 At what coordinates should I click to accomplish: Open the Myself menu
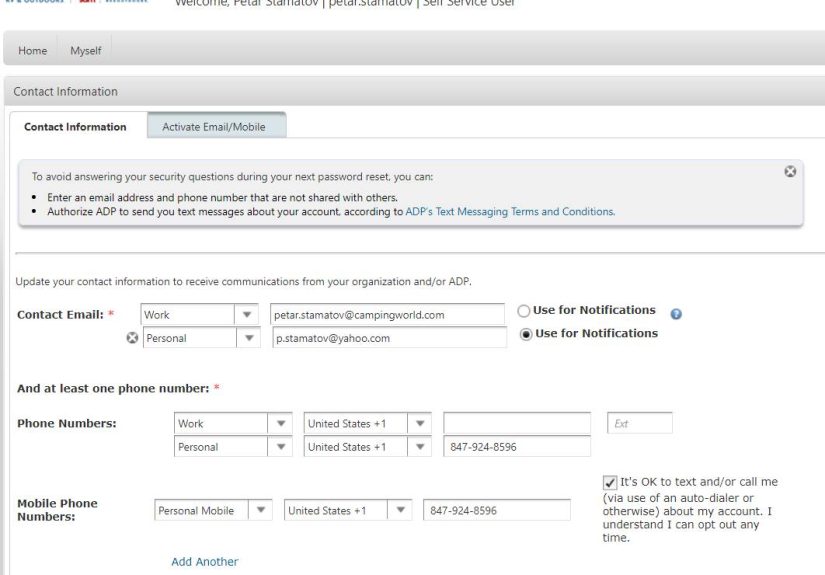[86, 51]
